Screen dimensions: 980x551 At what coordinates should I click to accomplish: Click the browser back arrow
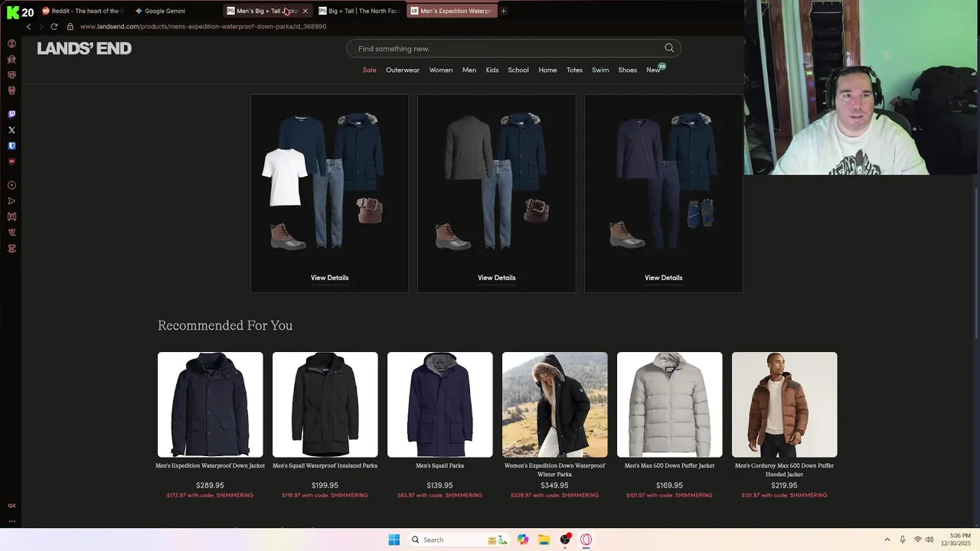(x=29, y=26)
